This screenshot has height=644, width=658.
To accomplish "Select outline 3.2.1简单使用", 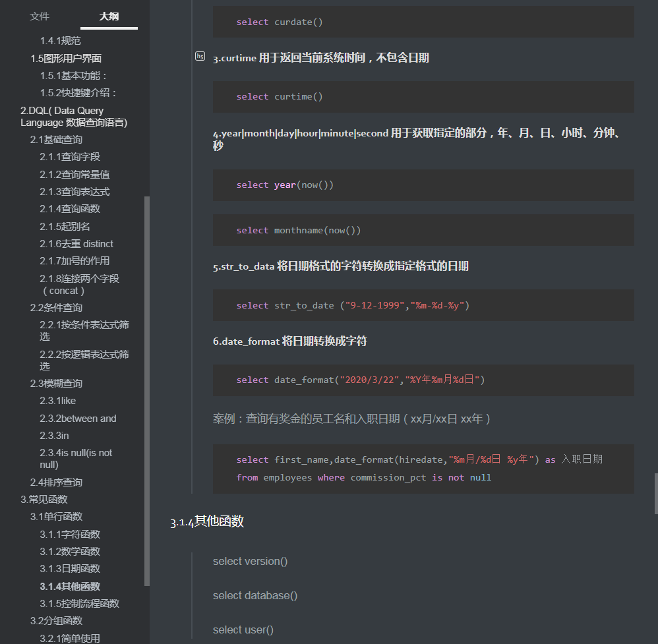I will pyautogui.click(x=70, y=638).
